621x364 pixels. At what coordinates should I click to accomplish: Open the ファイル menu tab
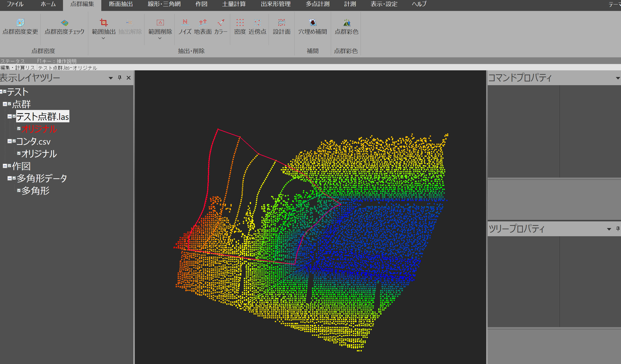tap(15, 4)
